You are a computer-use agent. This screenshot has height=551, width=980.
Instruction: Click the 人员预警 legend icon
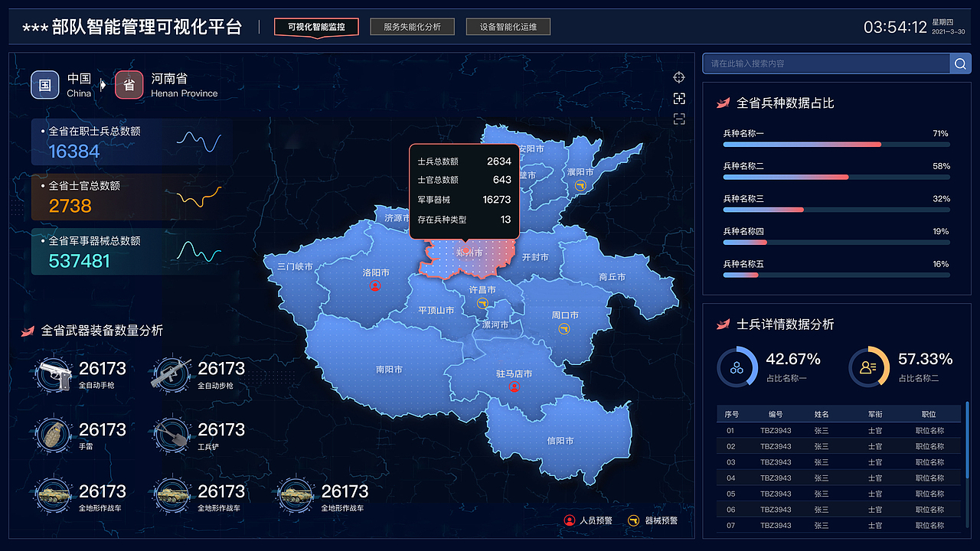(x=569, y=520)
